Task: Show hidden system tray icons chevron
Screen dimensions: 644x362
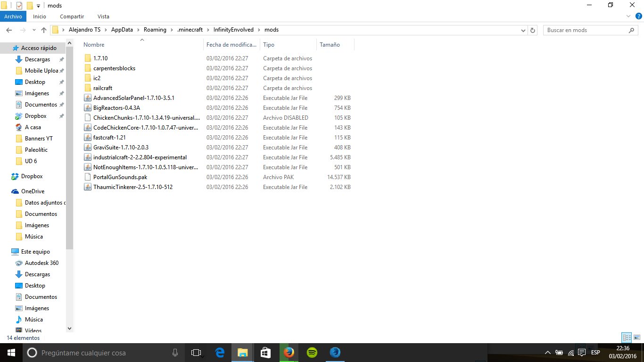Action: (547, 353)
